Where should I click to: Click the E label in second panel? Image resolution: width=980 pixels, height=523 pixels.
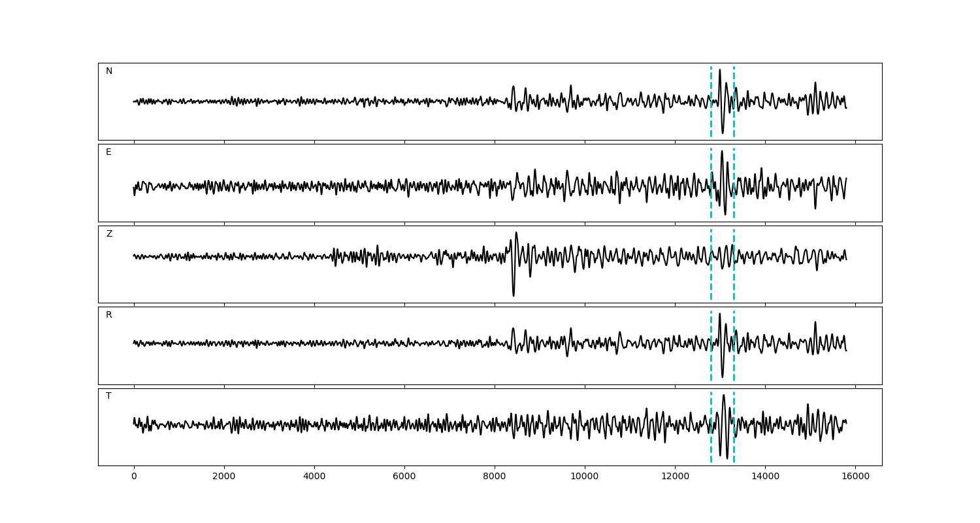108,152
